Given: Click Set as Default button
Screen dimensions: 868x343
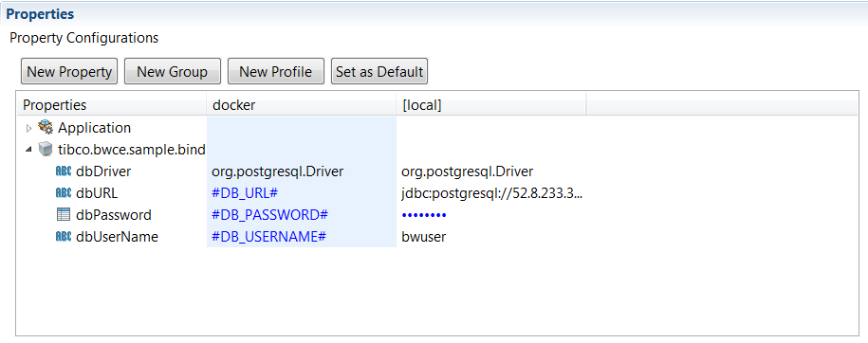Looking at the screenshot, I should [x=379, y=71].
